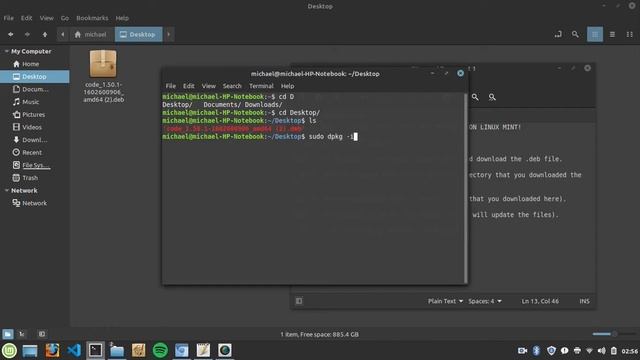Viewport: 640px width, 360px height.
Task: Open Nemo's Bookmarks menu
Action: 92,18
